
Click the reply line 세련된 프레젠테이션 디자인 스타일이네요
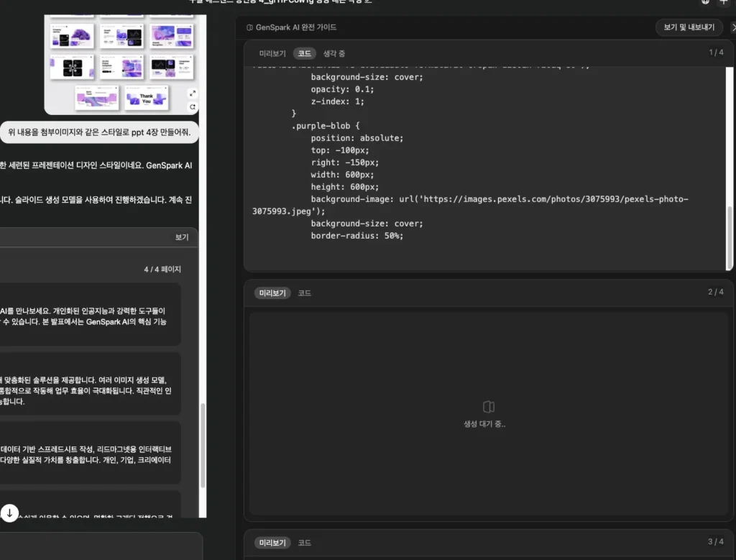tap(96, 165)
